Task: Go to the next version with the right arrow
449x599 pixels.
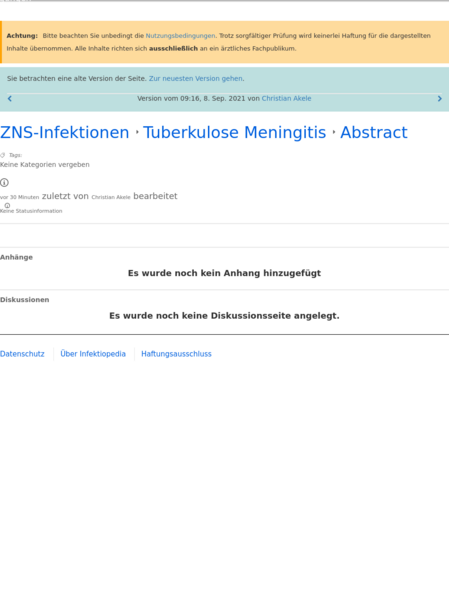Action: 439,99
